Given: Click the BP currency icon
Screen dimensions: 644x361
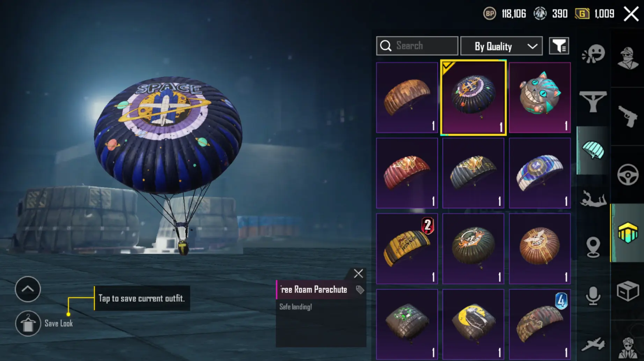Looking at the screenshot, I should [490, 14].
